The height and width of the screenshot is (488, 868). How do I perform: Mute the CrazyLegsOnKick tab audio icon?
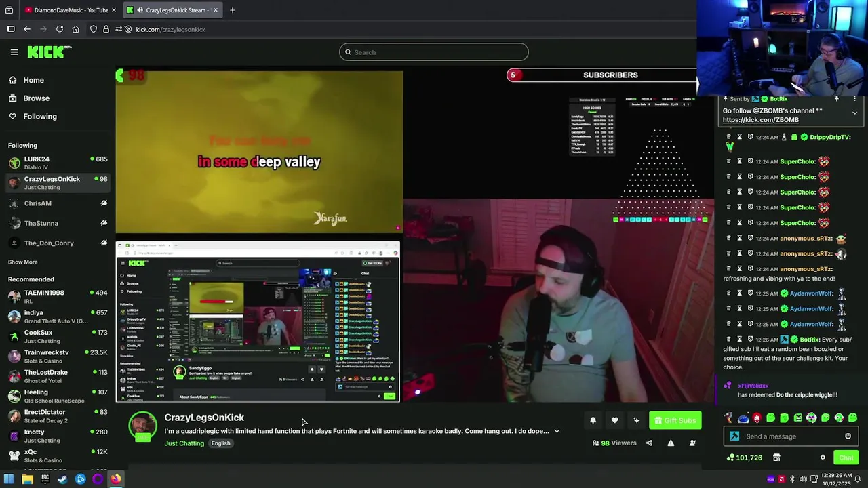(139, 10)
